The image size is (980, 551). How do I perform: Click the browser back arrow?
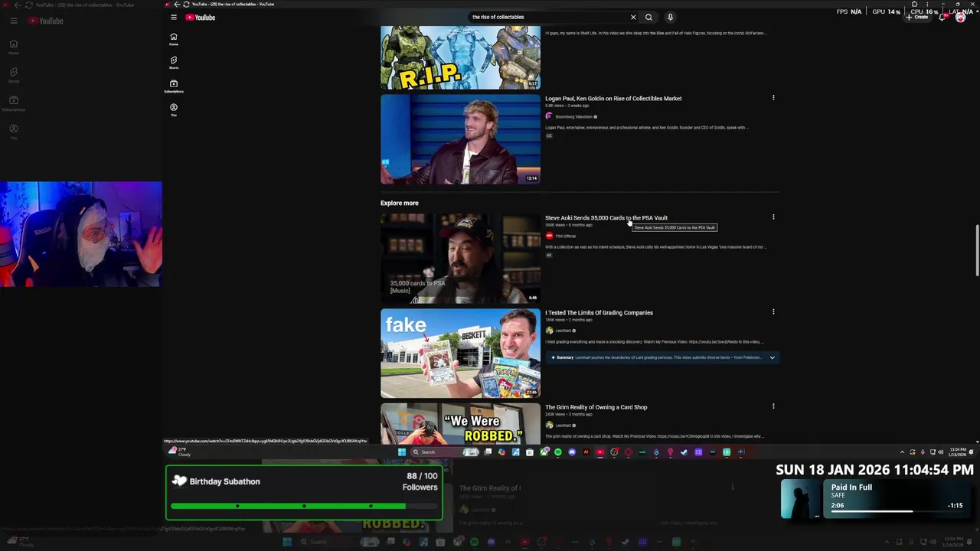point(177,4)
